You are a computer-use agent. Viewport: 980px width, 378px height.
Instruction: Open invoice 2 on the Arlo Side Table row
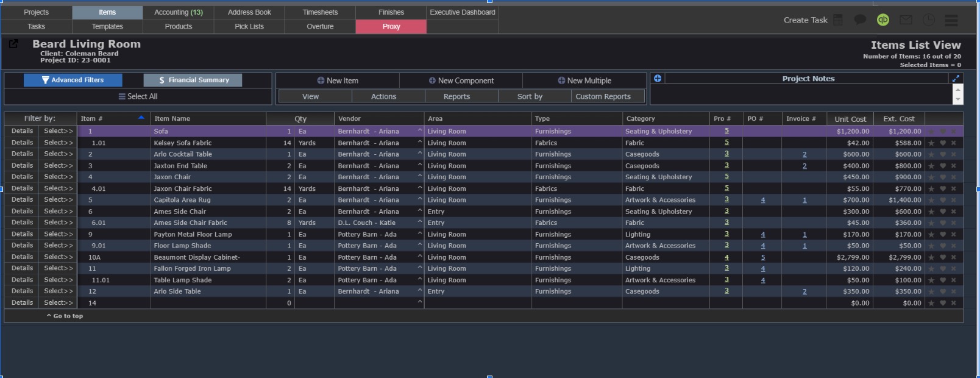(x=804, y=291)
